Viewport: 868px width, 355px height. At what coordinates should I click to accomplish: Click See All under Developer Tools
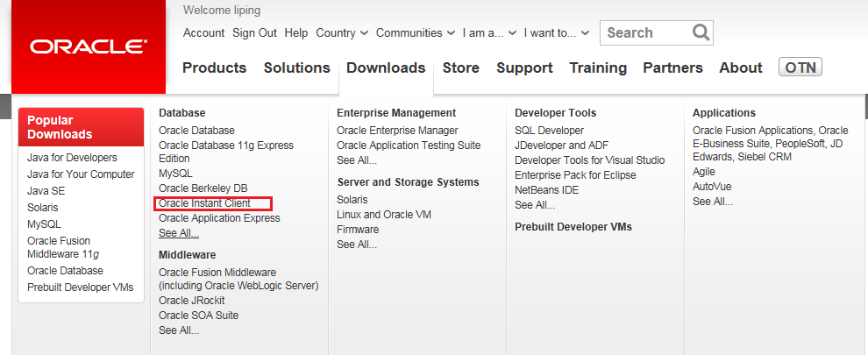[535, 205]
